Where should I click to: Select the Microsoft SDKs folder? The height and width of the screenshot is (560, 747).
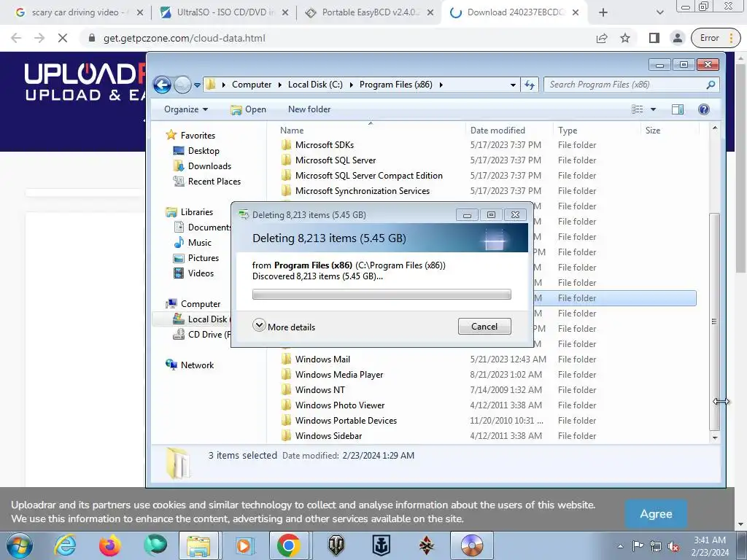coord(325,145)
